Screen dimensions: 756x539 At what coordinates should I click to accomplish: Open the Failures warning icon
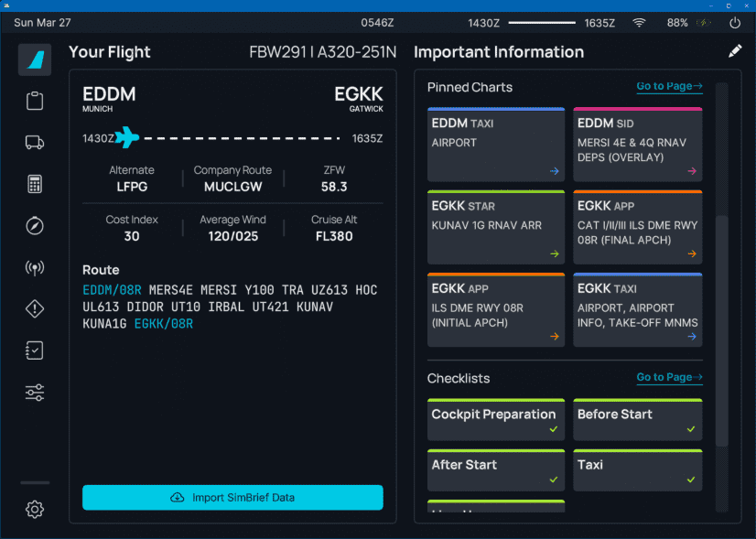click(35, 309)
